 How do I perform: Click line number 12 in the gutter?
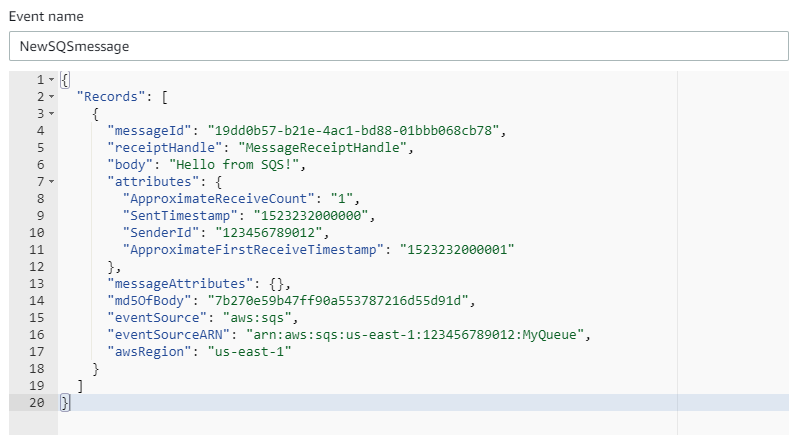pos(36,267)
